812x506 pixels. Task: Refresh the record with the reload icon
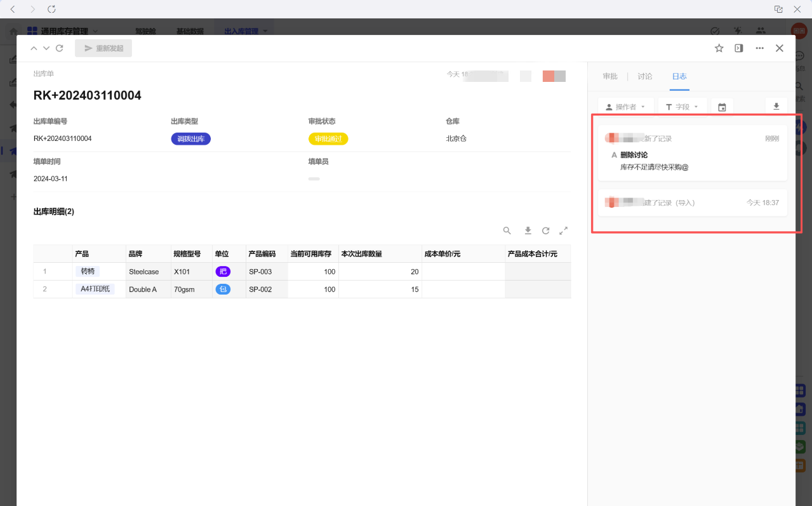click(60, 48)
